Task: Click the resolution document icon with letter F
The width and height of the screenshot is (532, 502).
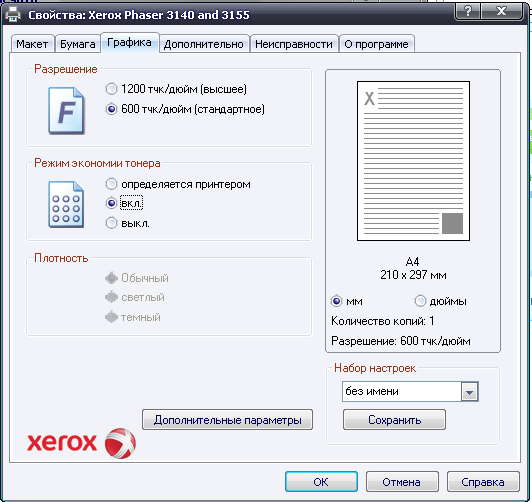Action: [x=66, y=111]
